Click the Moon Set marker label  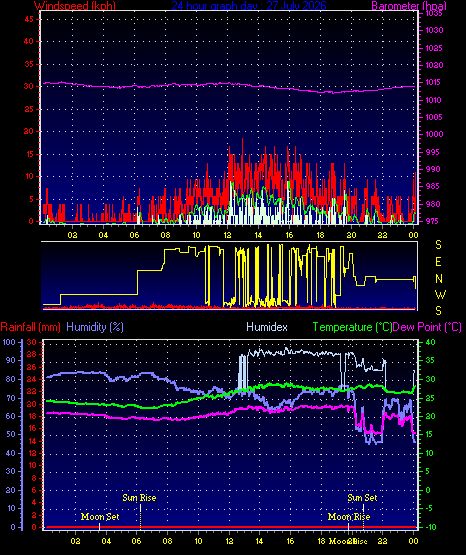point(100,517)
